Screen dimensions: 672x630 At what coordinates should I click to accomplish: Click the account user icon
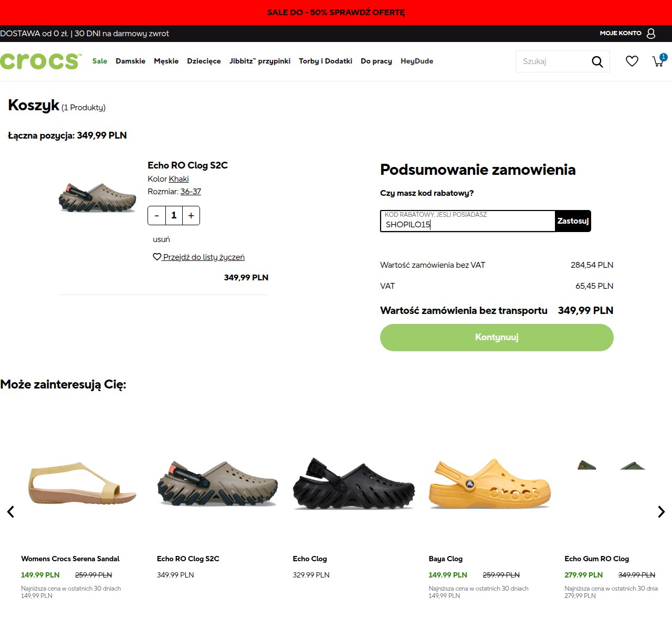(x=651, y=33)
